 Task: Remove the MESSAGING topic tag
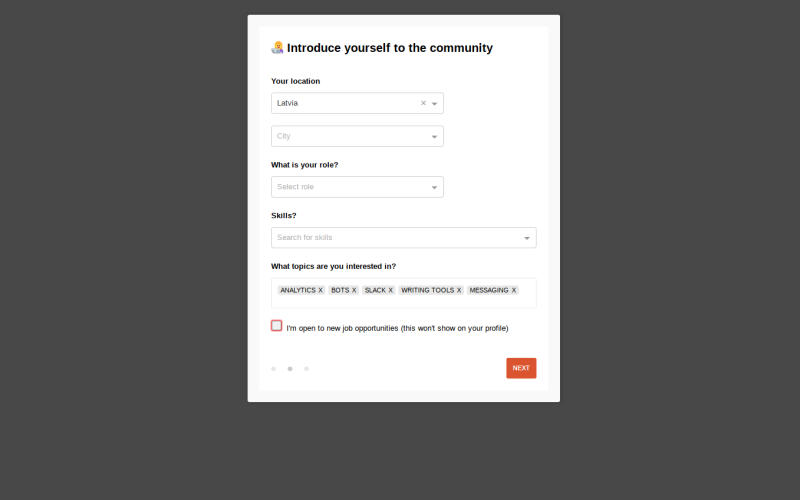pyautogui.click(x=514, y=290)
